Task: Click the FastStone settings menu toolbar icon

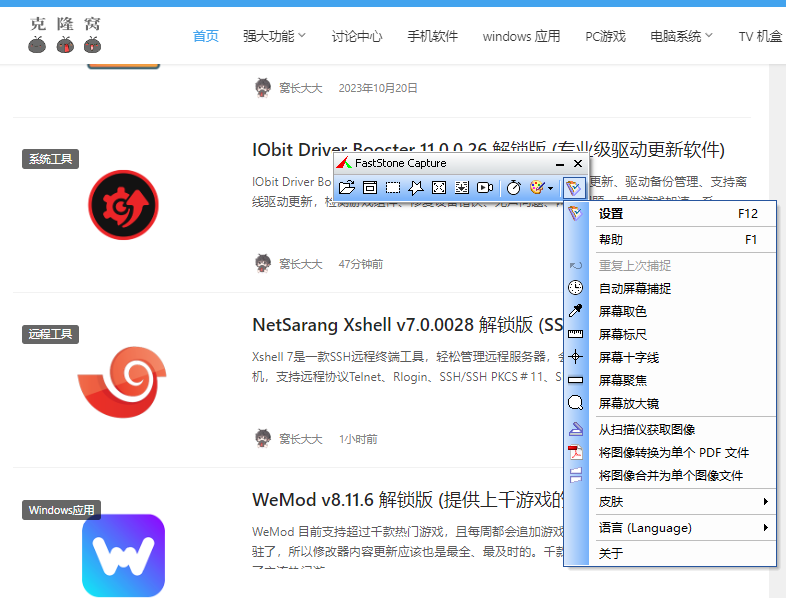Action: tap(573, 188)
